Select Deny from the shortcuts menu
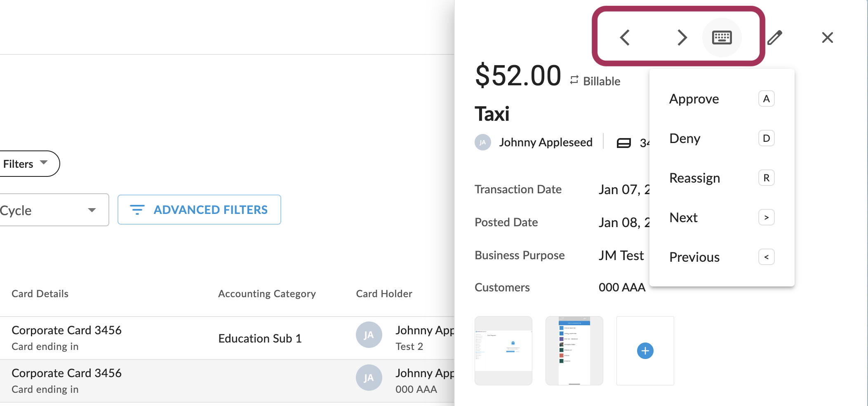 (722, 138)
